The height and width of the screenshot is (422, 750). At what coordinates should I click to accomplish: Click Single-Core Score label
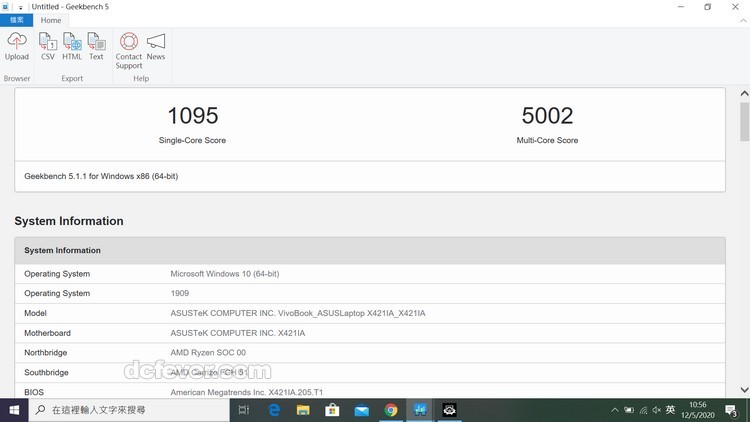[192, 140]
